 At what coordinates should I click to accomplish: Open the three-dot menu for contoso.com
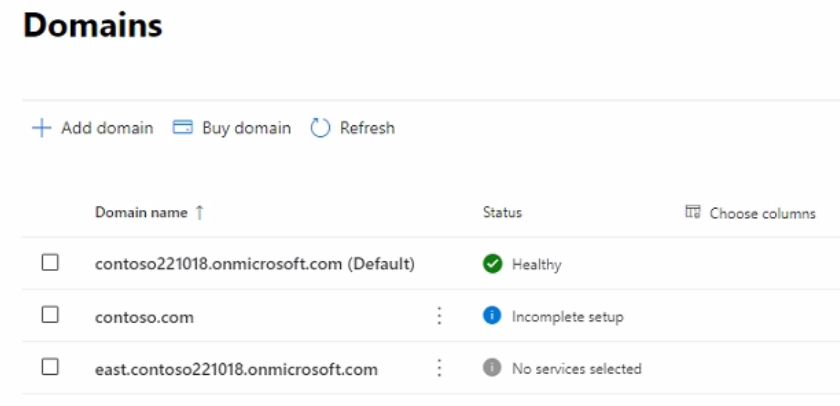439,316
